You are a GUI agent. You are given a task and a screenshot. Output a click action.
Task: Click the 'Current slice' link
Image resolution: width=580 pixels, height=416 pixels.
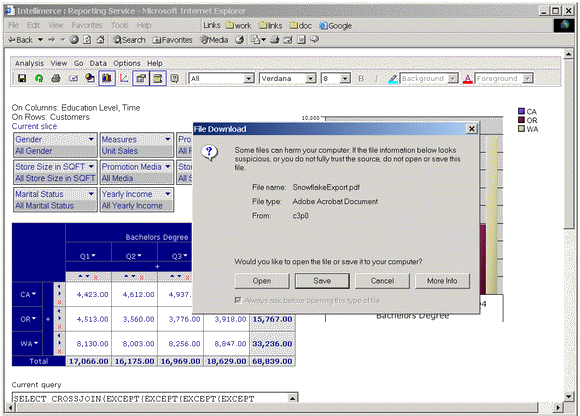coord(34,126)
